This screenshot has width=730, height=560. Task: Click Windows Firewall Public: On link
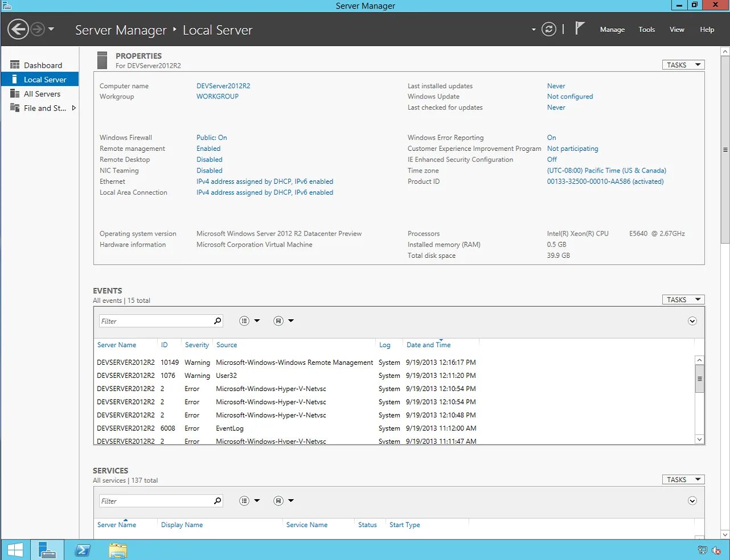tap(212, 138)
